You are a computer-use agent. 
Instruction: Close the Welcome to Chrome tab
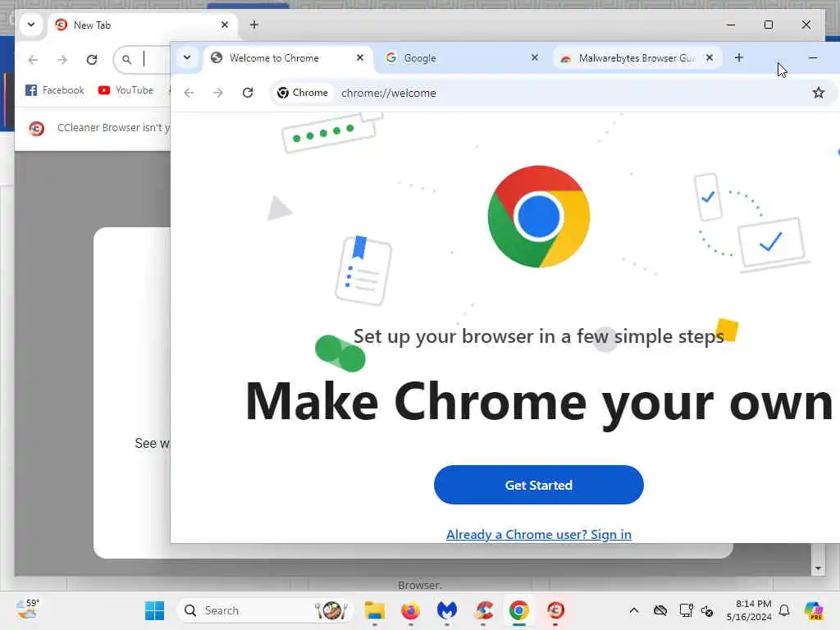coord(360,57)
